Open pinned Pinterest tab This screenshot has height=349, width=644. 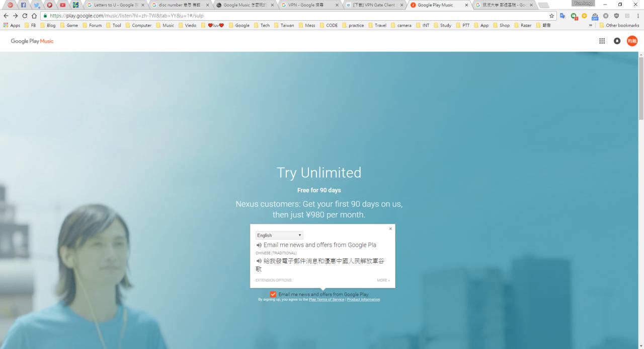coord(50,5)
